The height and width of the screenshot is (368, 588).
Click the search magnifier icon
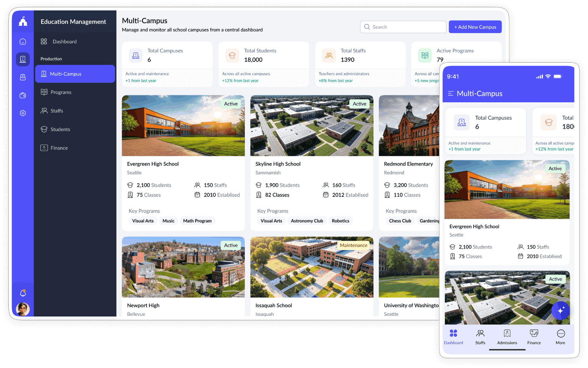(367, 27)
